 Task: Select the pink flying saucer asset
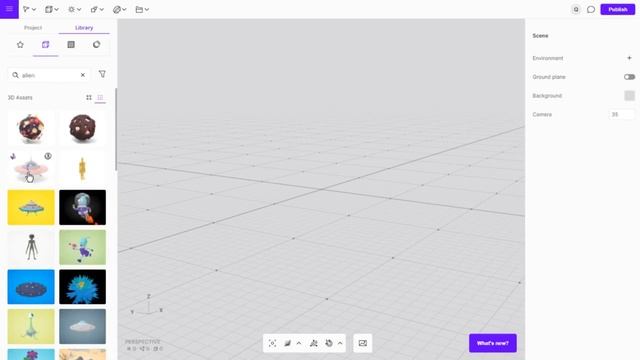[x=31, y=168]
